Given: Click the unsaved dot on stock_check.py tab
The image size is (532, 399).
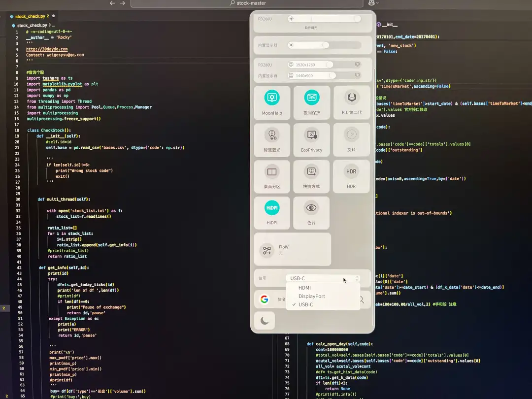Looking at the screenshot, I should pos(54,16).
